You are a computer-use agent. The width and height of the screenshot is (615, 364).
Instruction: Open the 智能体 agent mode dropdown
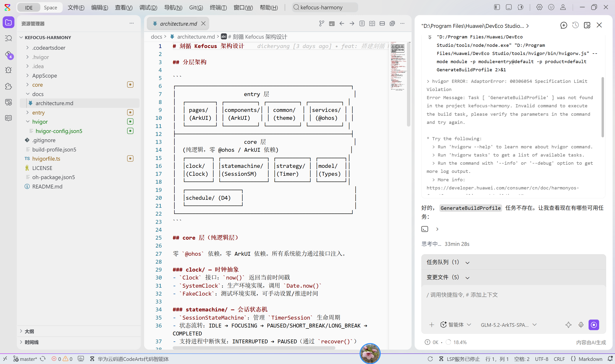click(455, 325)
